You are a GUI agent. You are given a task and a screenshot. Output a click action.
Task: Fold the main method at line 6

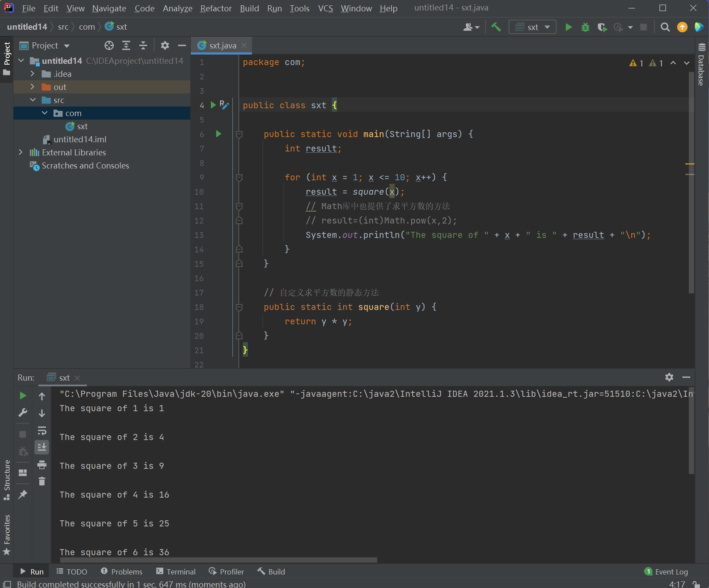click(239, 134)
